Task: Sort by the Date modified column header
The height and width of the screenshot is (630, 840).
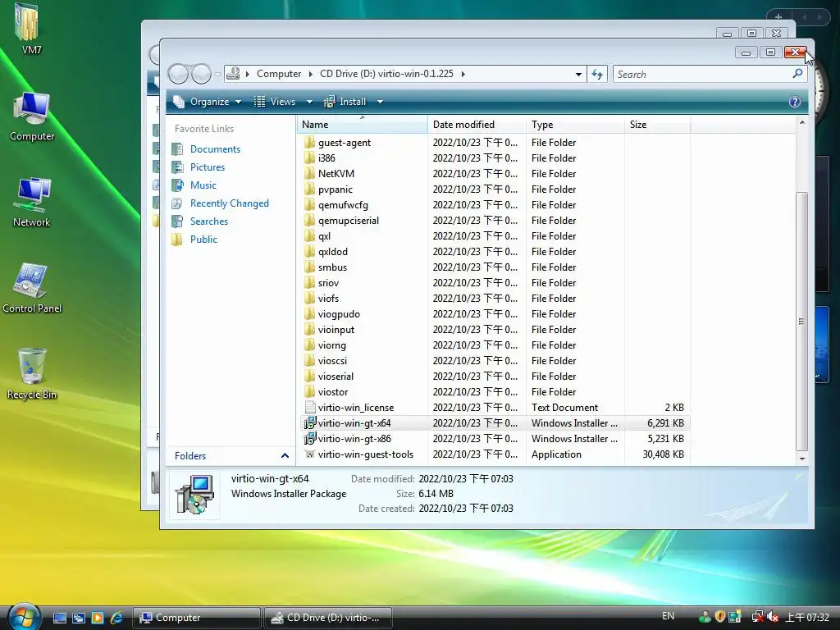Action: (477, 125)
